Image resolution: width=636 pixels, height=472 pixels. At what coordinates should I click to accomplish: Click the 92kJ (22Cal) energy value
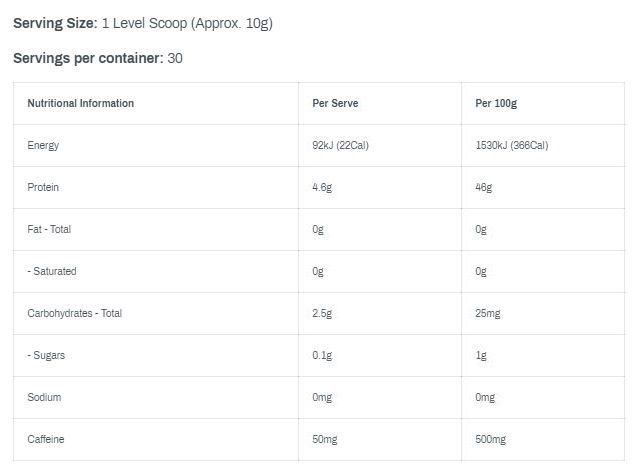[340, 145]
